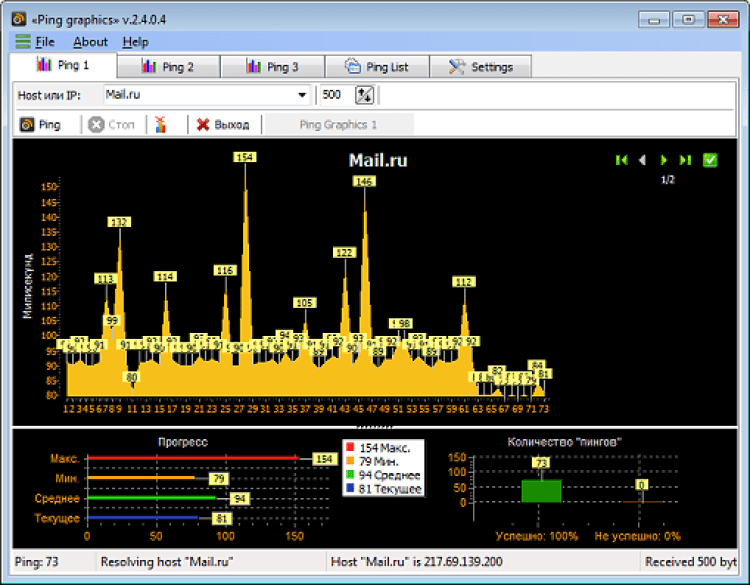Click the red Макс. legend swatch
The height and width of the screenshot is (585, 750).
[349, 447]
